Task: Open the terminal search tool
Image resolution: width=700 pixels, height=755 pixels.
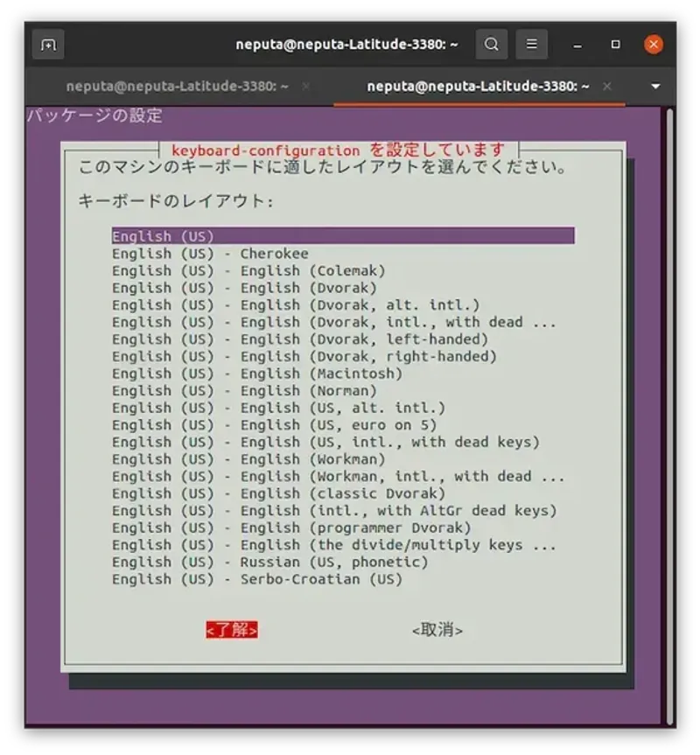Action: pos(492,44)
